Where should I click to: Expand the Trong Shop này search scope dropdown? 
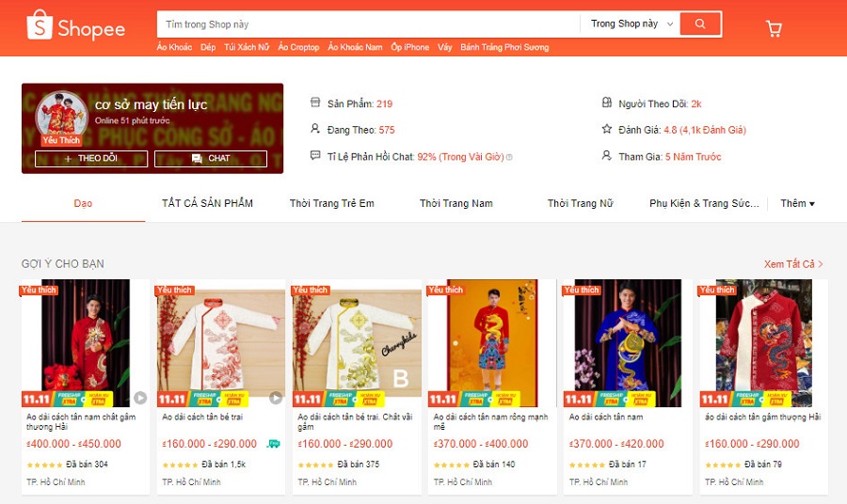[631, 24]
